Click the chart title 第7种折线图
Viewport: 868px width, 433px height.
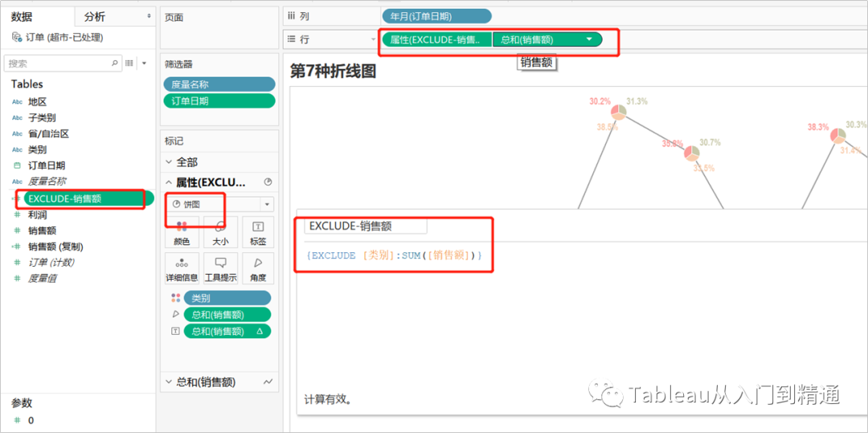[x=333, y=71]
